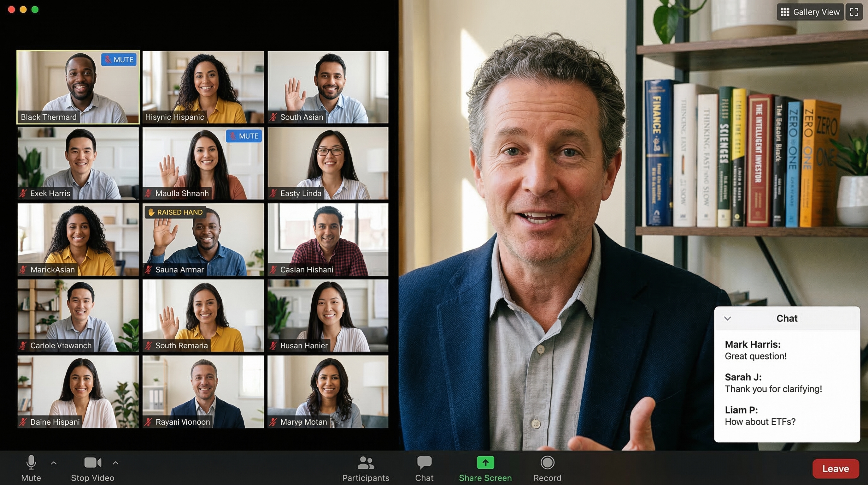Click blue MUTE badge on Black Thermard
This screenshot has width=868, height=485.
[119, 60]
